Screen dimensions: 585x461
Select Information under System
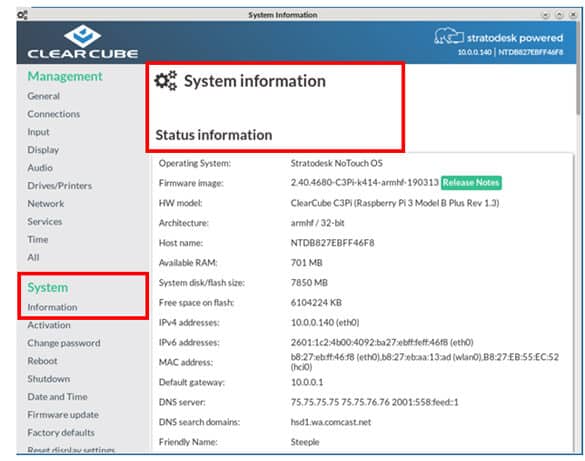click(52, 307)
